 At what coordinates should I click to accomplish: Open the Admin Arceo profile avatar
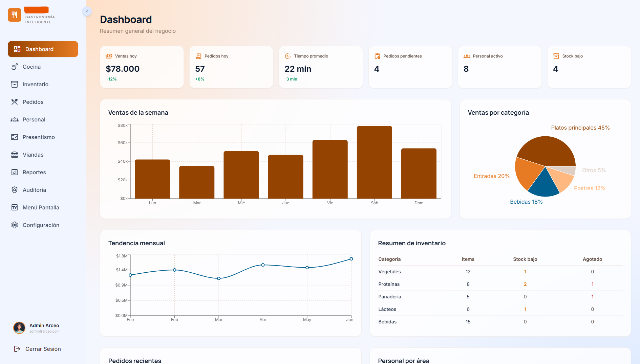19,327
